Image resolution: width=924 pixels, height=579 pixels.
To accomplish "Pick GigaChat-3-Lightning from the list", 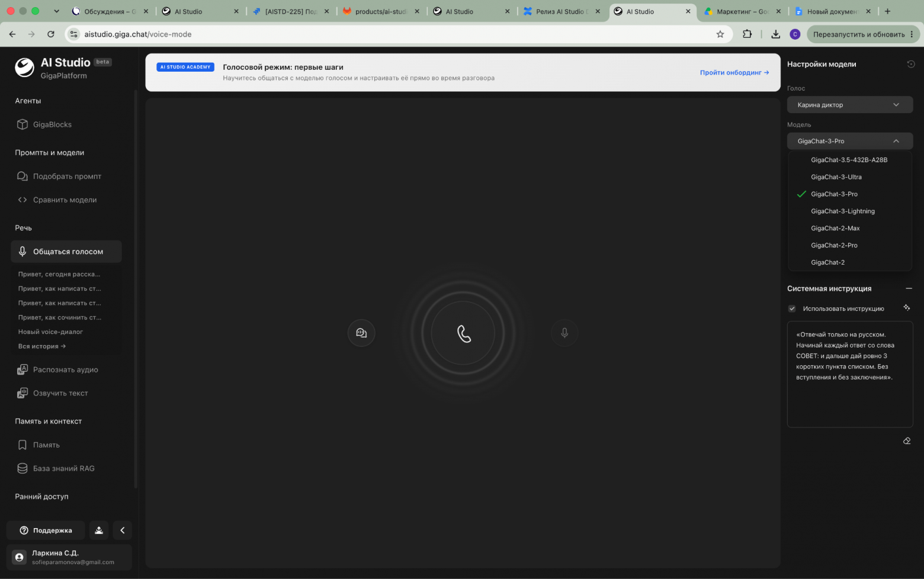I will (x=850, y=211).
